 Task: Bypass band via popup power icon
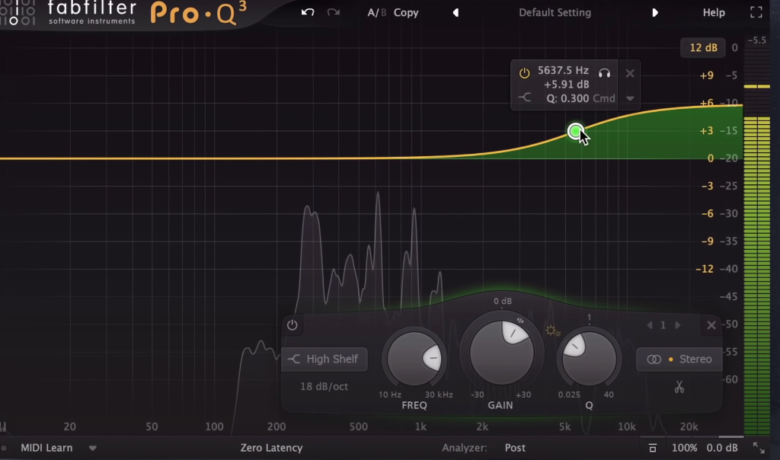tap(524, 73)
